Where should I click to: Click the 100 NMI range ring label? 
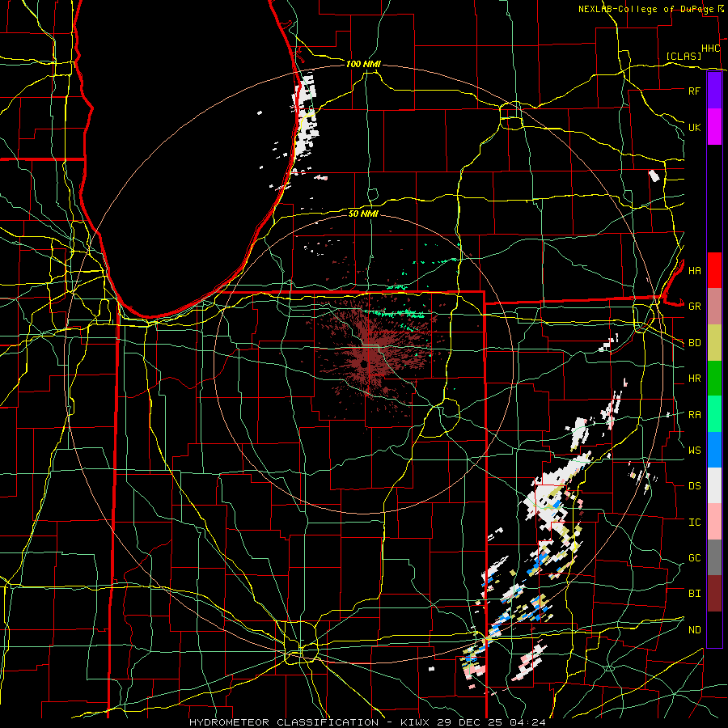(x=363, y=64)
